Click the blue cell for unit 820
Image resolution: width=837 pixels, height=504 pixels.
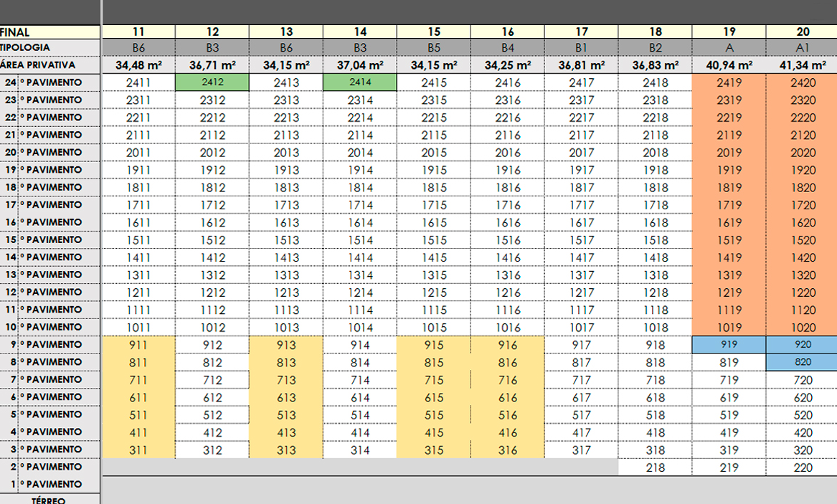(803, 362)
